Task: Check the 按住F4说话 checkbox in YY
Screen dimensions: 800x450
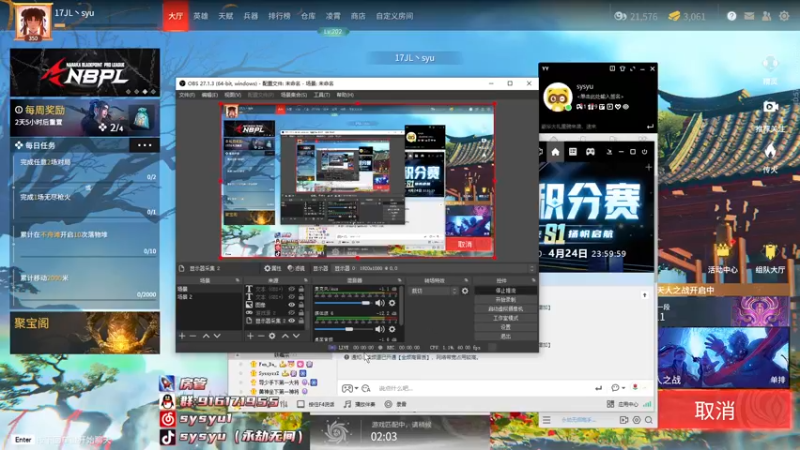Action: (301, 404)
